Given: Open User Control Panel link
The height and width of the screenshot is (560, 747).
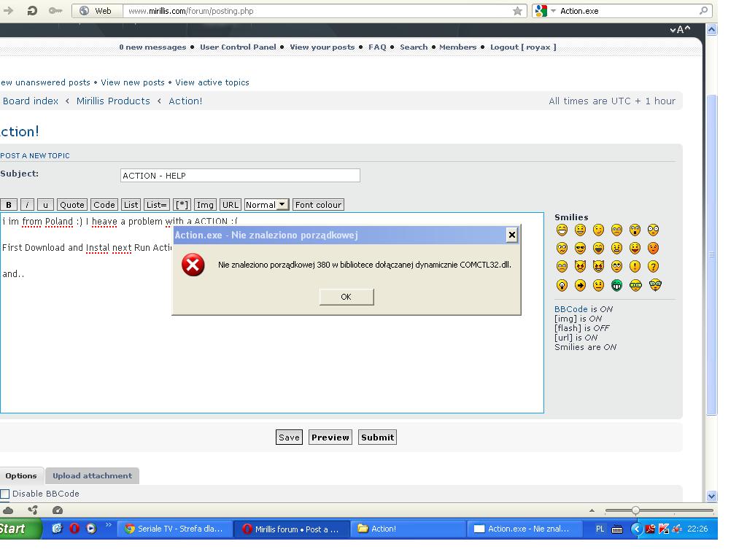Looking at the screenshot, I should [x=239, y=47].
